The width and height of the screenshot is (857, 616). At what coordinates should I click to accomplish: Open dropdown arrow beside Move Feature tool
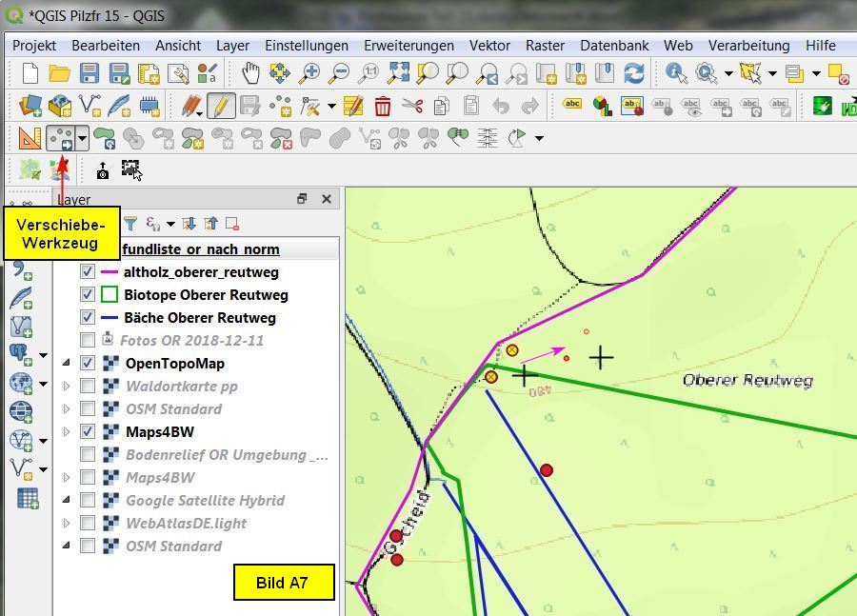tap(83, 138)
